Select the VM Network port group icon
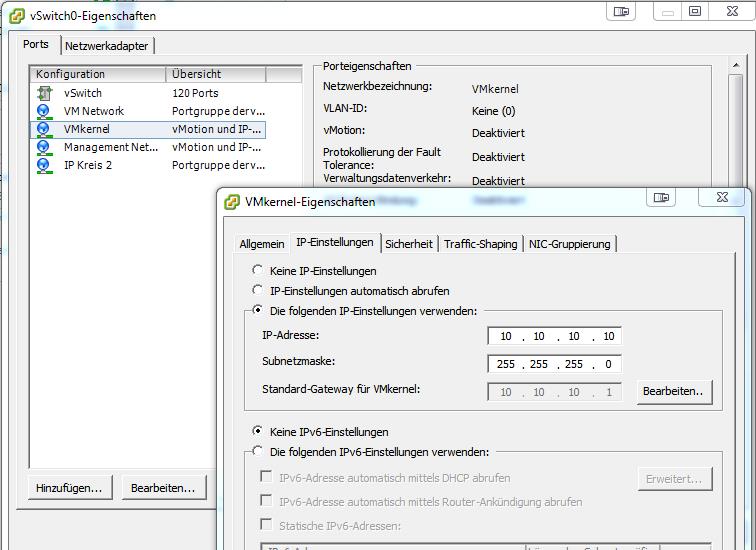This screenshot has height=550, width=756. (44, 111)
